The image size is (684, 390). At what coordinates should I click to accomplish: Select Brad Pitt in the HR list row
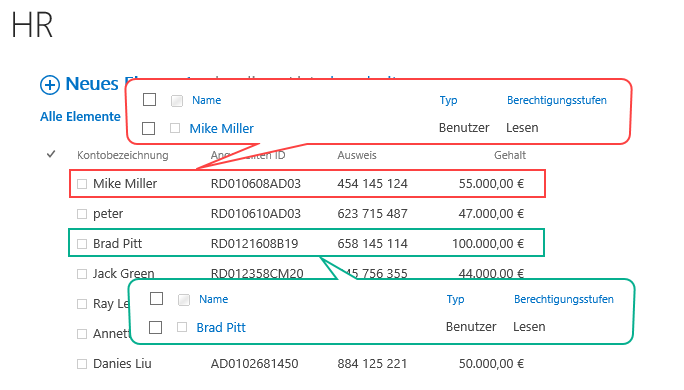(117, 243)
